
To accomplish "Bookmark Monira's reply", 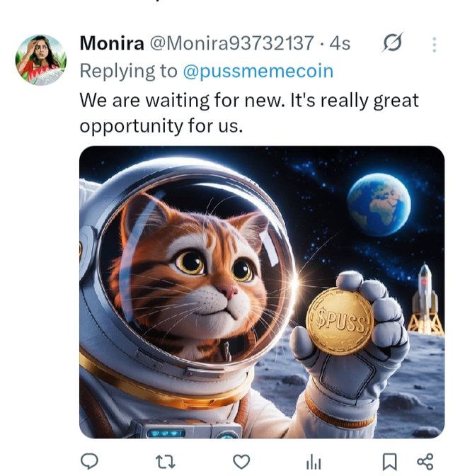I will point(389,462).
